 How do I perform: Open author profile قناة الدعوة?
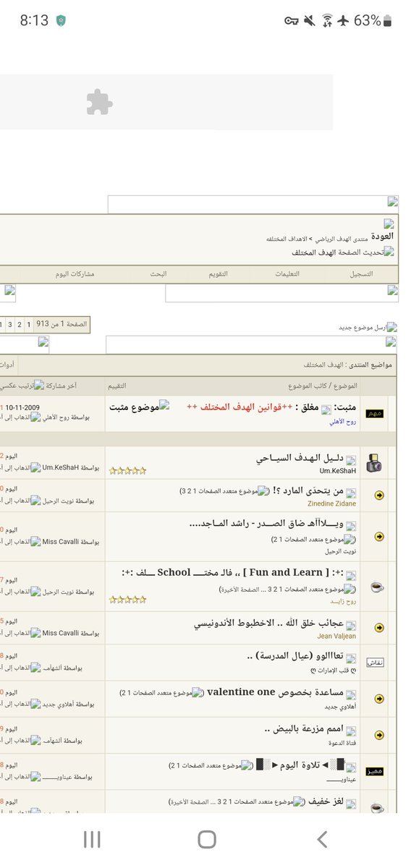coord(341,742)
